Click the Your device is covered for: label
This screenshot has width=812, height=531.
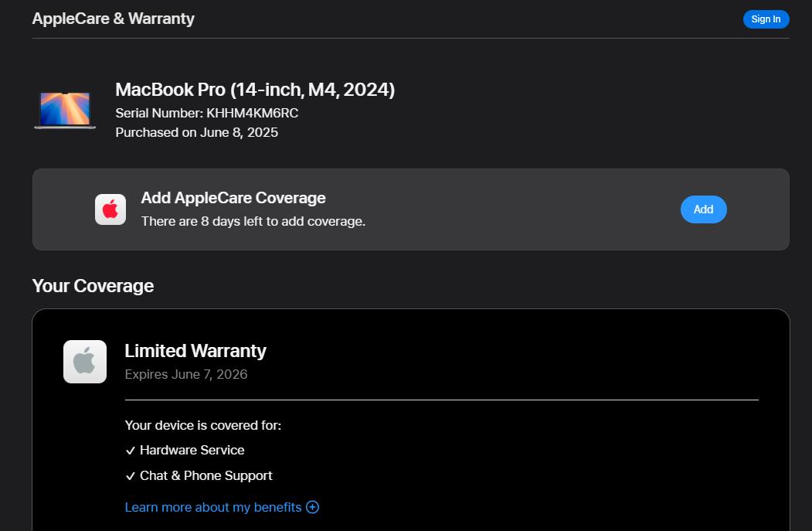pos(203,425)
